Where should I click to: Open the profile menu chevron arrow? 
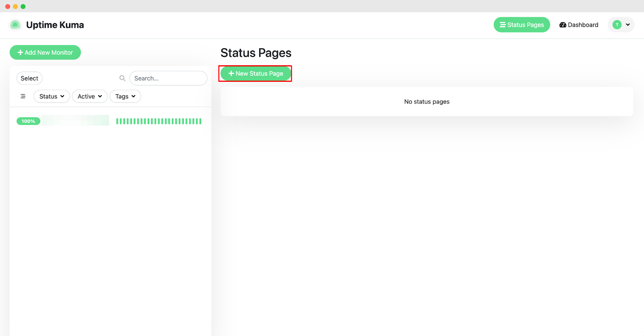pos(627,25)
